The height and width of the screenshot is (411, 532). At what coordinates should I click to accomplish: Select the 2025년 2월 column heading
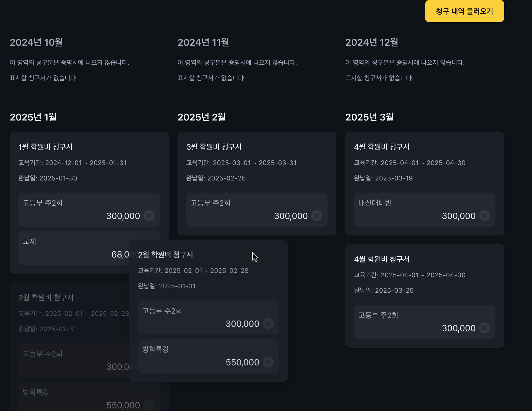point(201,117)
